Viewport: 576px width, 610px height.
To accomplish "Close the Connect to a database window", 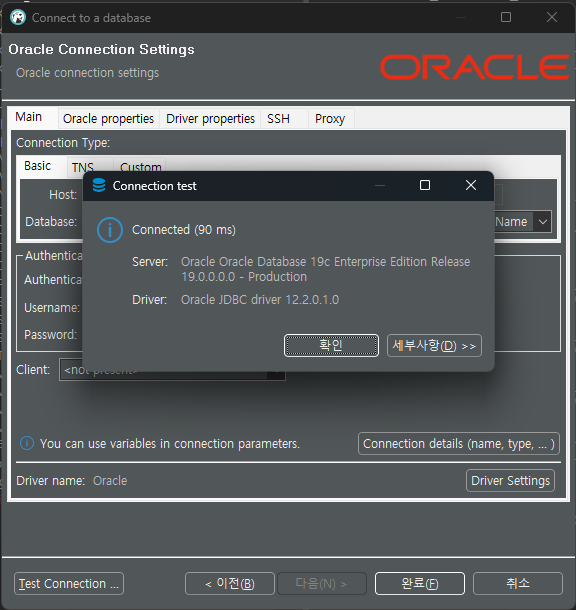I will [551, 17].
